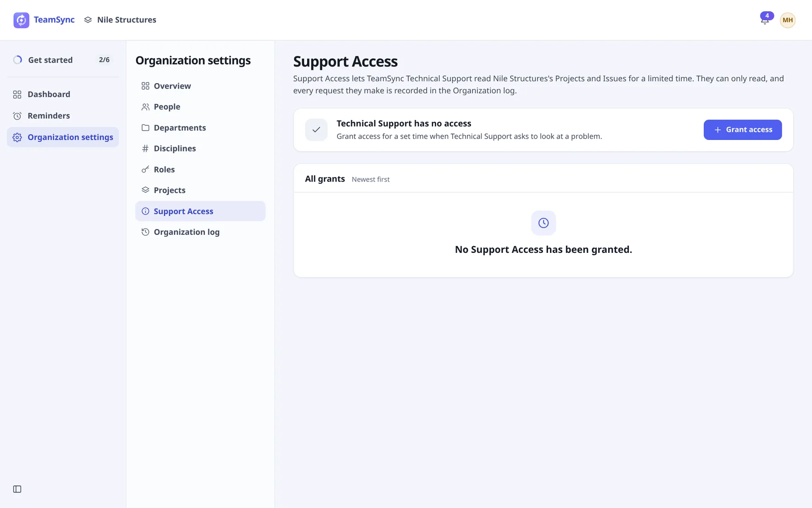This screenshot has height=508, width=812.
Task: Click the Reminders alarm clock icon
Action: coord(17,116)
